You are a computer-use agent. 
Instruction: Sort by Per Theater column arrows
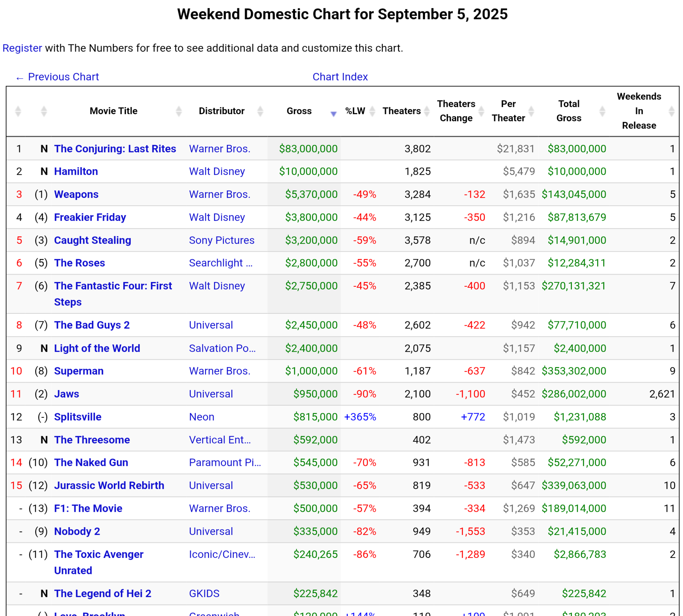531,111
